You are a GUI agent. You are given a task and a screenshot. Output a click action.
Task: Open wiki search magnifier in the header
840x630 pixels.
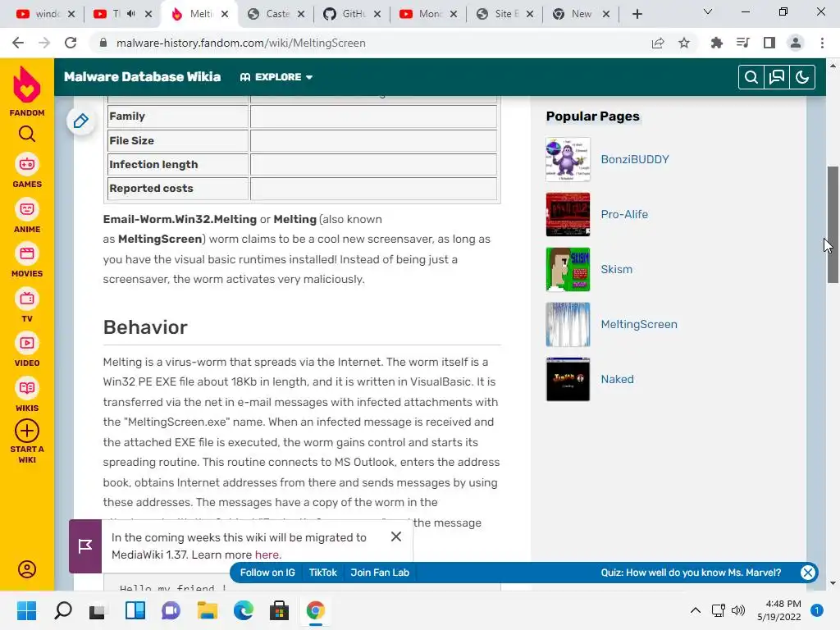click(x=751, y=77)
